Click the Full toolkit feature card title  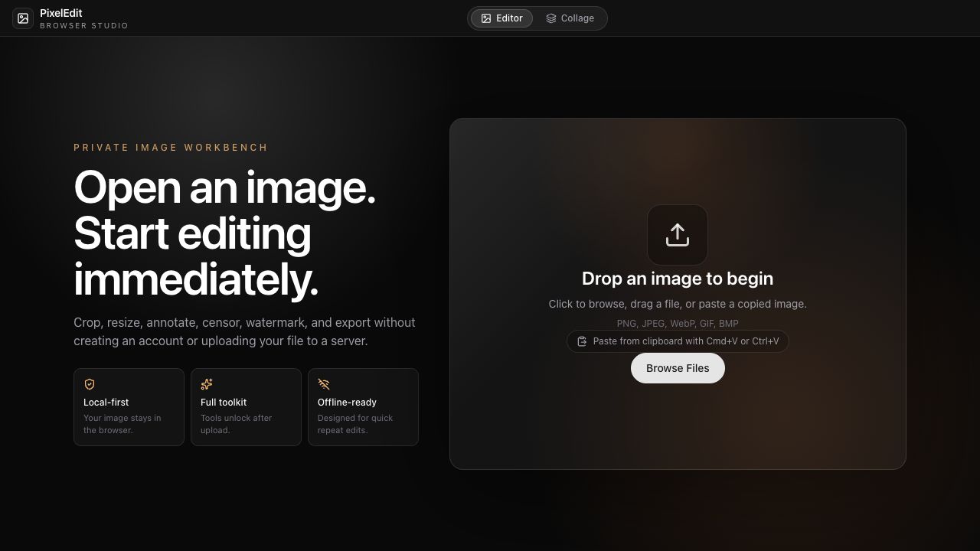[x=224, y=402]
